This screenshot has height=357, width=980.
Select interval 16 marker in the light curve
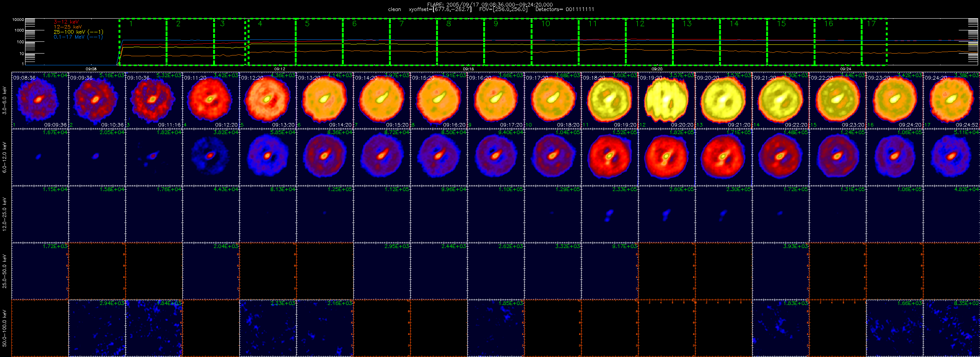pyautogui.click(x=828, y=24)
